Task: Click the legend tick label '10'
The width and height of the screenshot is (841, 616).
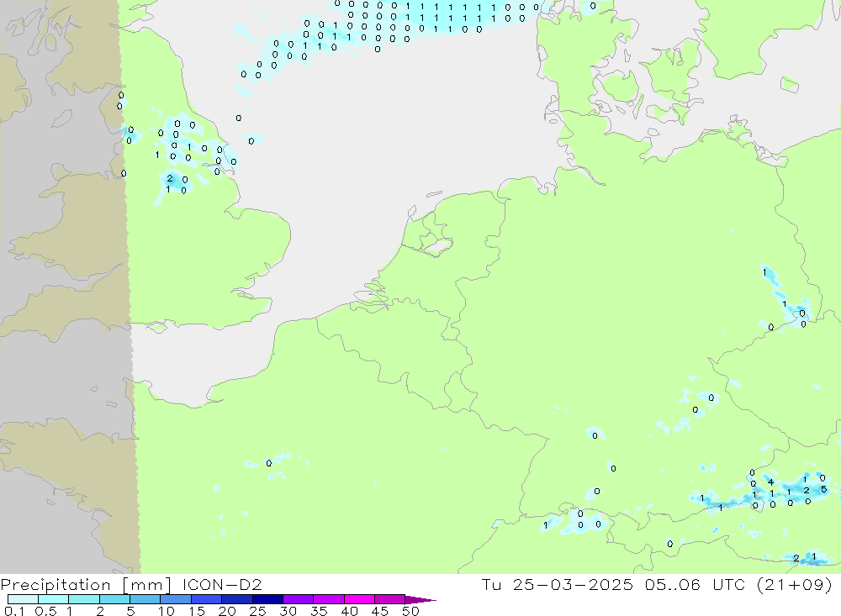Action: point(167,611)
